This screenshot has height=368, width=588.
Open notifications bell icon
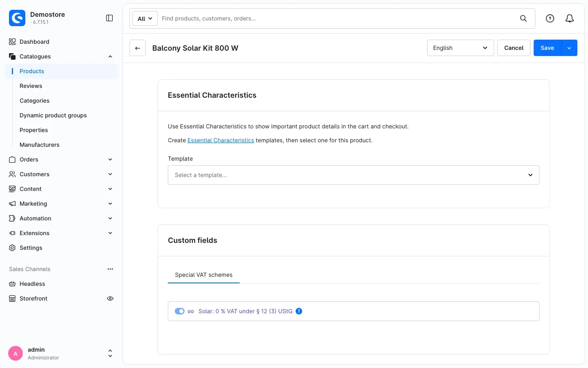pyautogui.click(x=570, y=18)
